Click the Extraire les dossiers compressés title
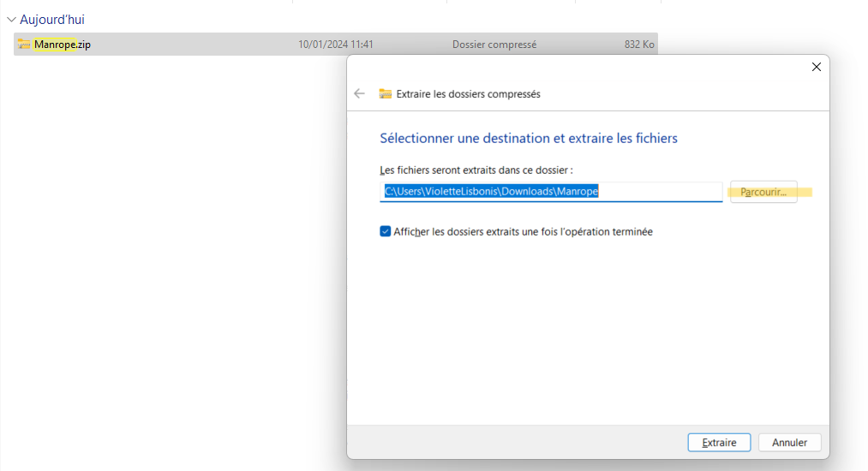This screenshot has width=868, height=471. click(x=469, y=94)
